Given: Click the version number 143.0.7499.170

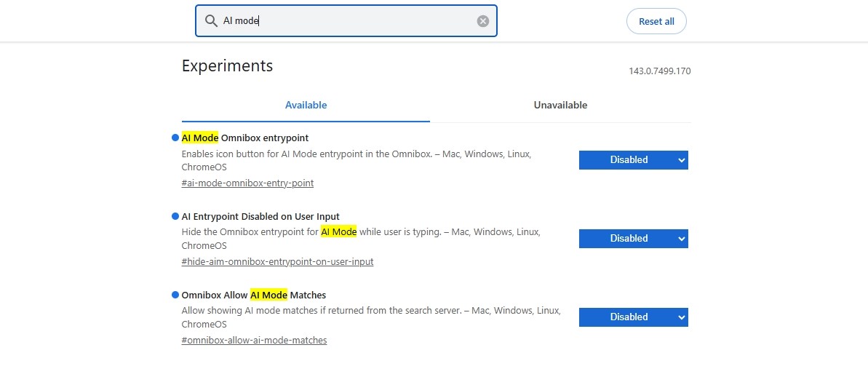Looking at the screenshot, I should point(659,71).
